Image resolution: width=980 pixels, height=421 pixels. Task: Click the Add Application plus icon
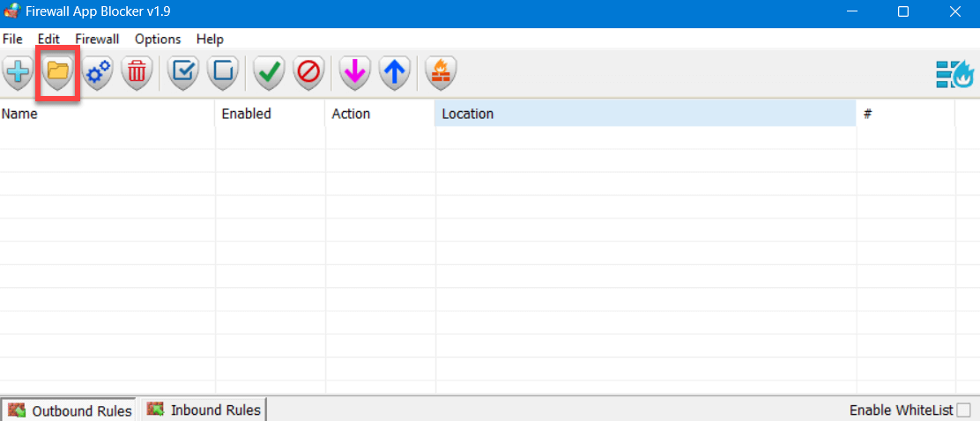[19, 73]
